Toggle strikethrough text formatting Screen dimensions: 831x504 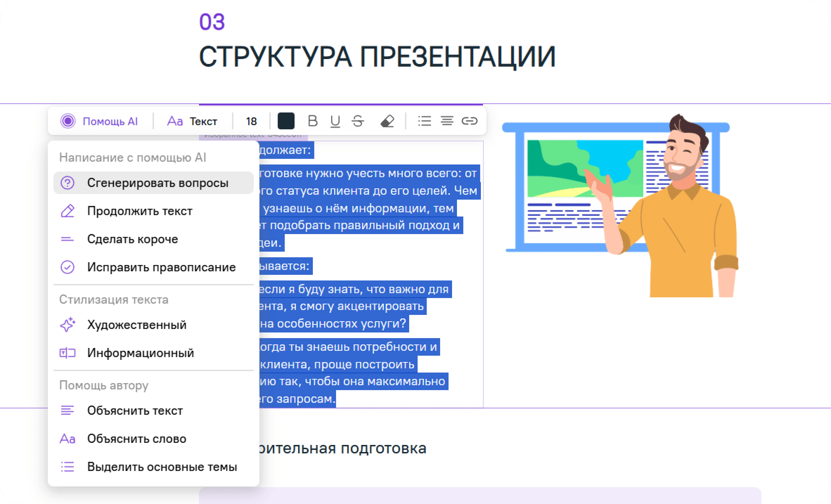pos(358,121)
